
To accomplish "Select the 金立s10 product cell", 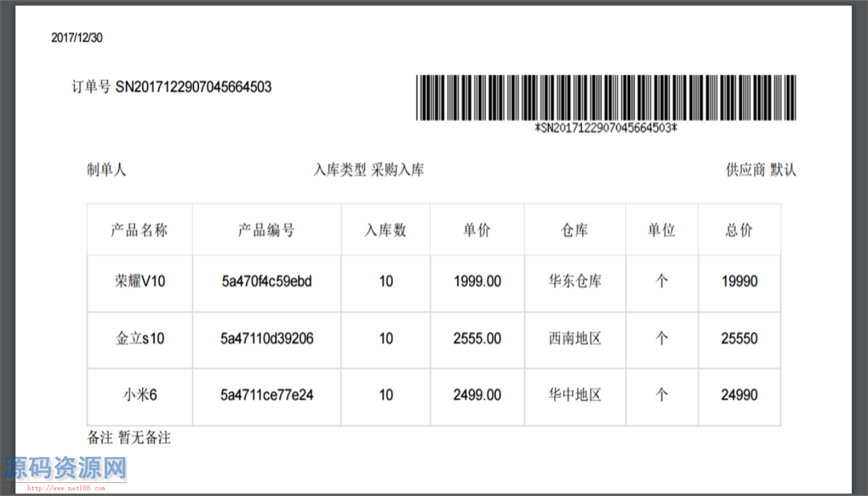I will click(139, 339).
